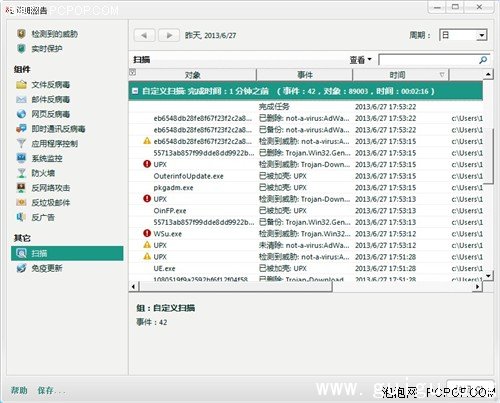
Task: Select the 网页反病毒 globe icon
Action: pos(21,114)
